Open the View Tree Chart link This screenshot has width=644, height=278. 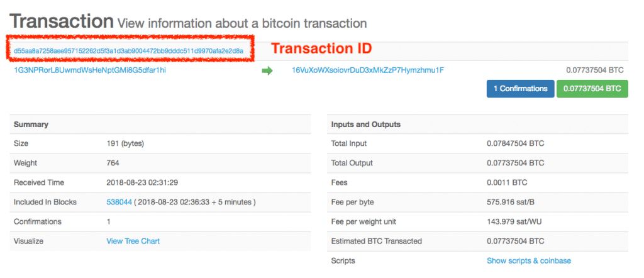(x=133, y=241)
